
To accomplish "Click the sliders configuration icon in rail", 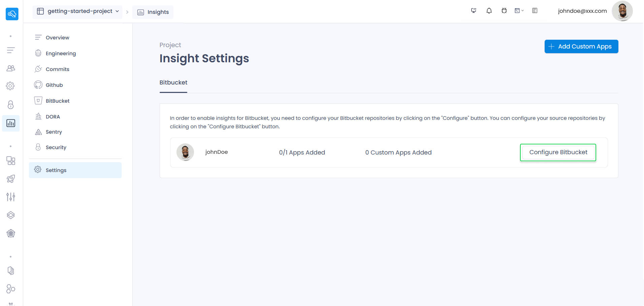I will coord(11,197).
